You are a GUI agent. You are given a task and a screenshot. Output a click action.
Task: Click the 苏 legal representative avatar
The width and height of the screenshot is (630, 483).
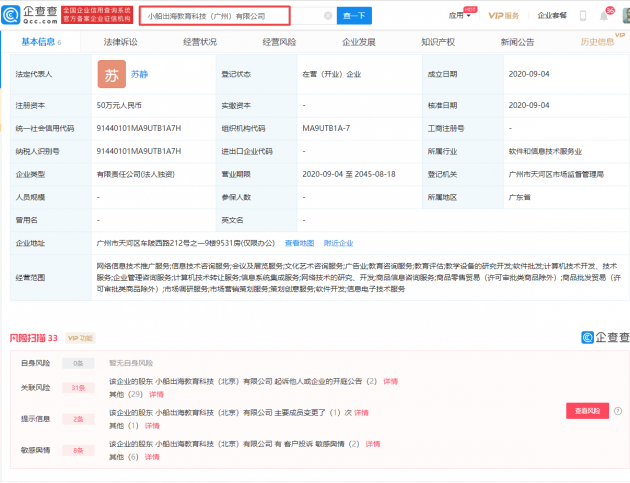(112, 74)
